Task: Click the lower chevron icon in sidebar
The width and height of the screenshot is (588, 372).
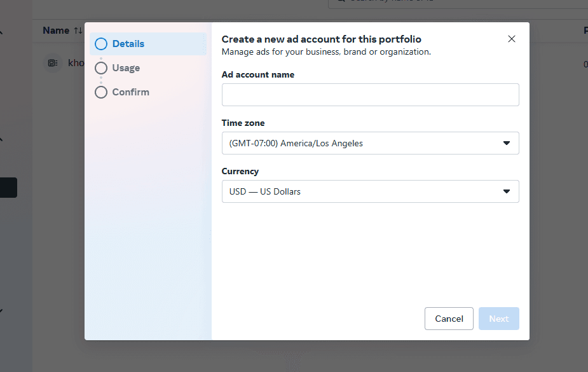Action: coord(3,311)
